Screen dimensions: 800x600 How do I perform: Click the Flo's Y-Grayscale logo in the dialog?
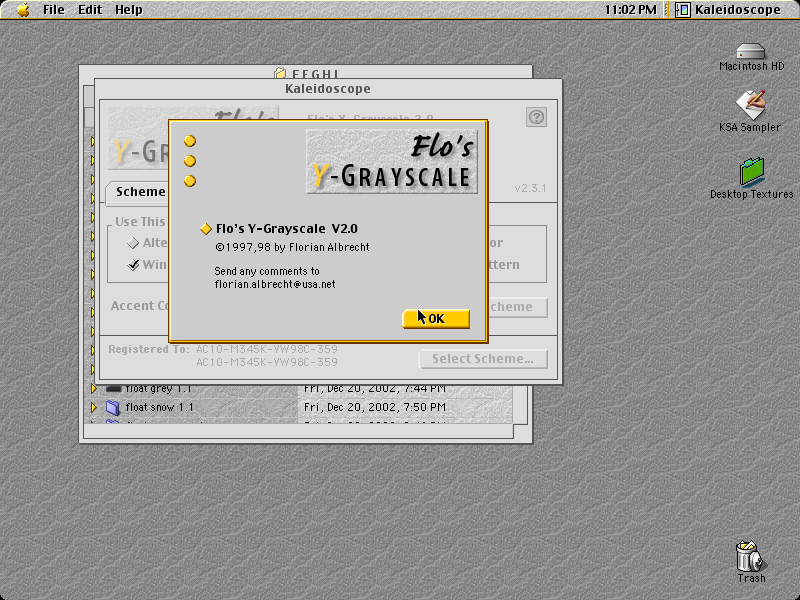coord(392,161)
